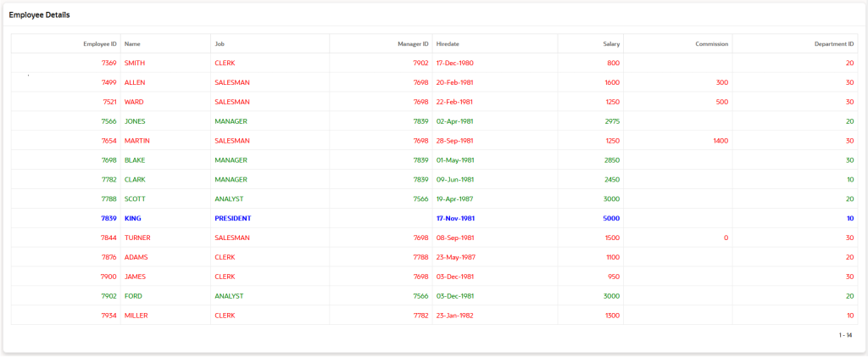Click the Employee Details region title
The width and height of the screenshot is (868, 358).
pyautogui.click(x=40, y=15)
